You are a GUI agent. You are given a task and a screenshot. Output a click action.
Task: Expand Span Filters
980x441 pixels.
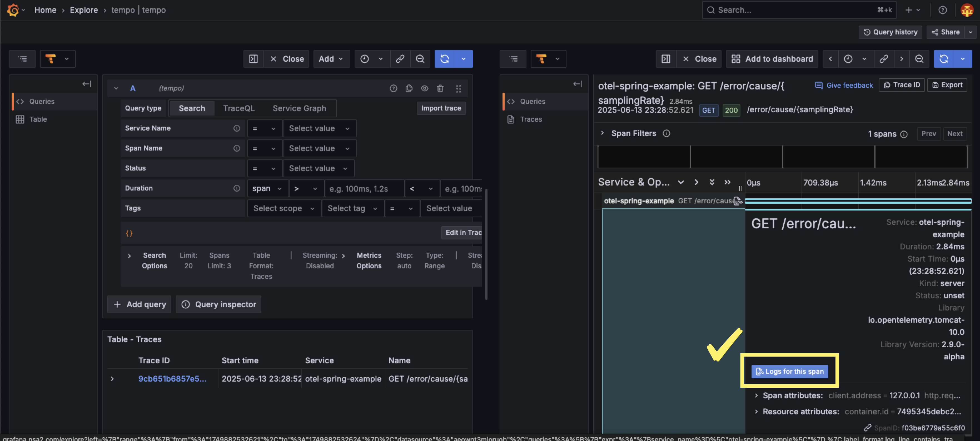602,133
